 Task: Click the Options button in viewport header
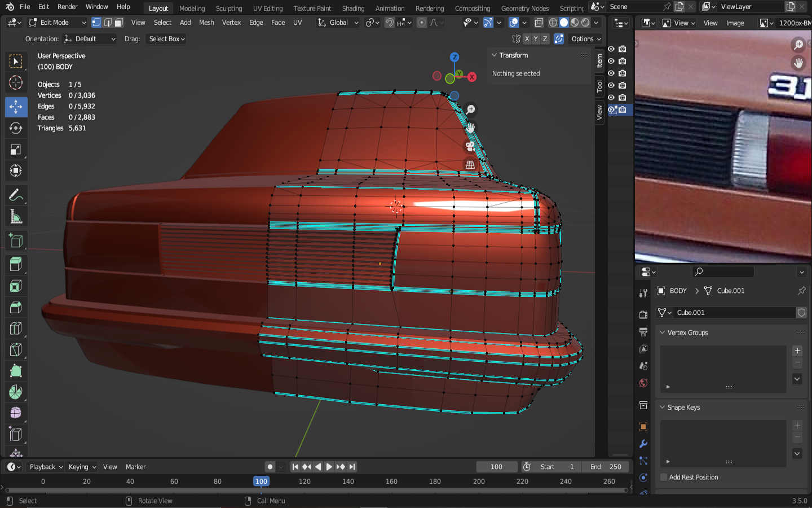pyautogui.click(x=586, y=39)
